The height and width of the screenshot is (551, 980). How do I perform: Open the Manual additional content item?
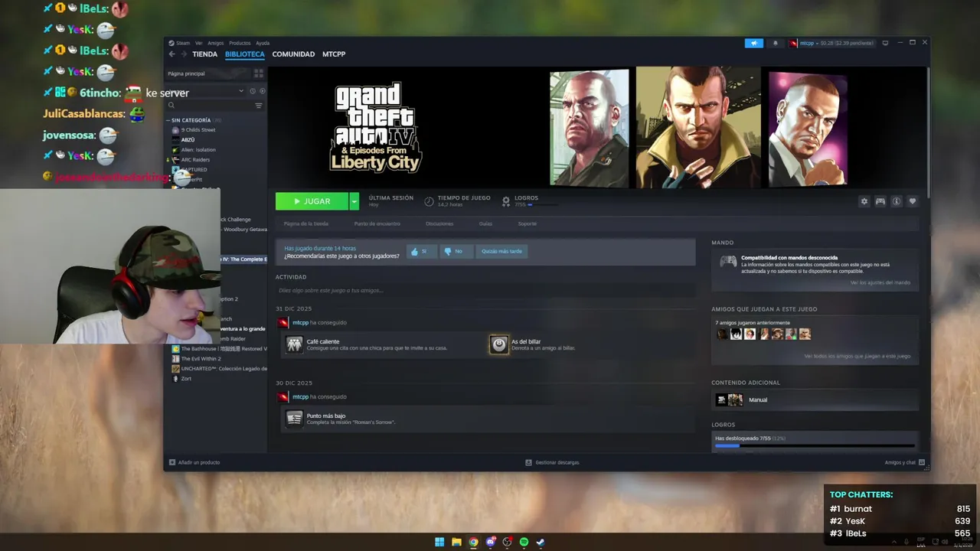[x=815, y=399]
